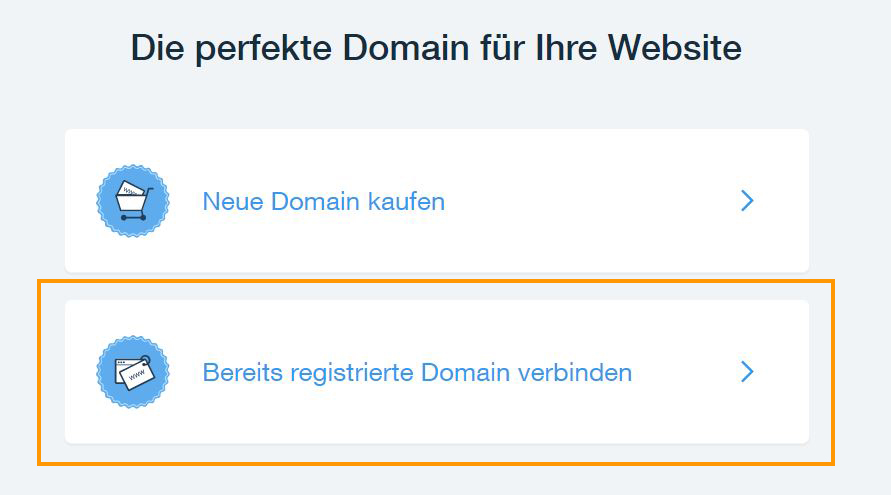The image size is (891, 495).
Task: Choose the blue badge with browser and www tag
Action: coord(133,372)
